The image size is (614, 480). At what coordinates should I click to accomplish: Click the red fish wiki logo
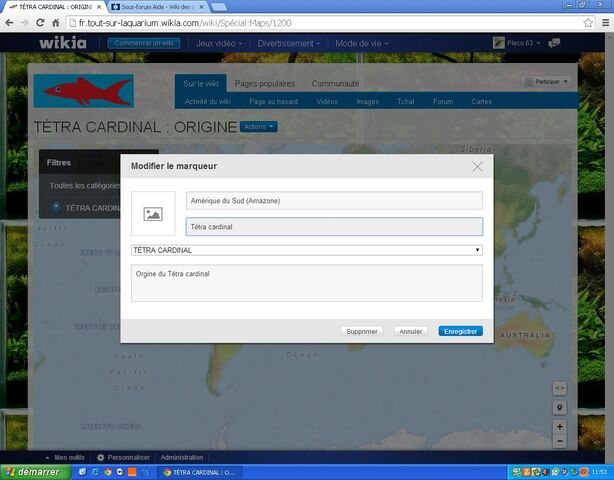click(84, 91)
